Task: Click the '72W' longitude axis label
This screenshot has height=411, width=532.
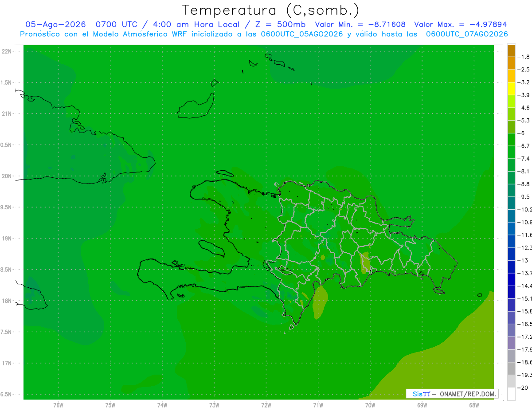Action: (x=266, y=405)
